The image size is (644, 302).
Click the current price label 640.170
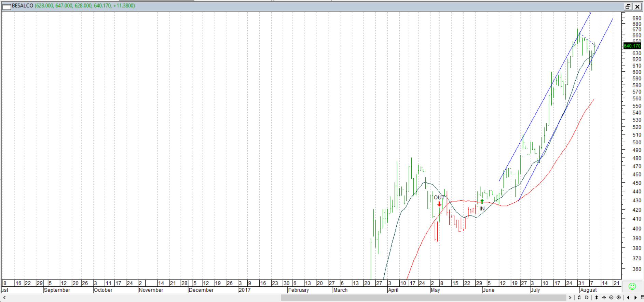tap(632, 46)
